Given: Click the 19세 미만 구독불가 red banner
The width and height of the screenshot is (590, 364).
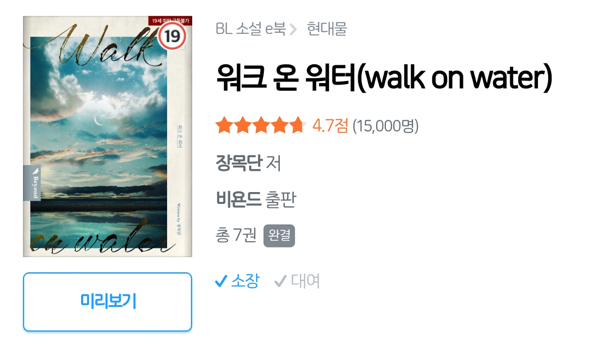Looking at the screenshot, I should tap(170, 21).
